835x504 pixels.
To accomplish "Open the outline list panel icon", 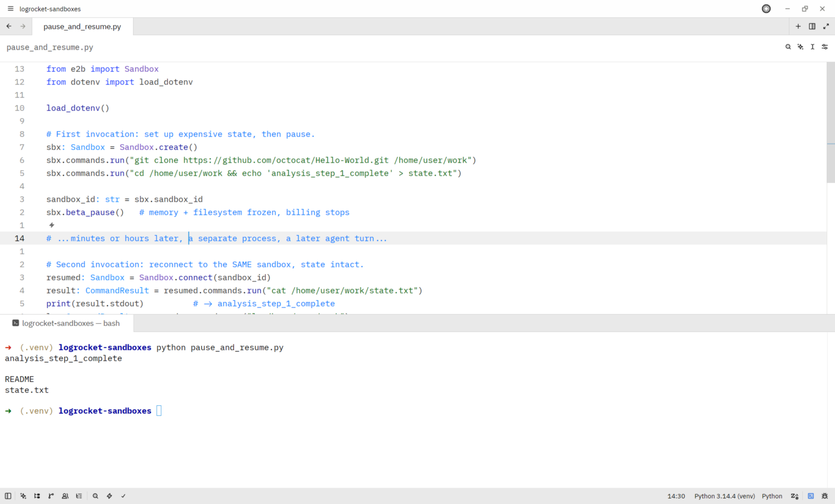I will [79, 496].
